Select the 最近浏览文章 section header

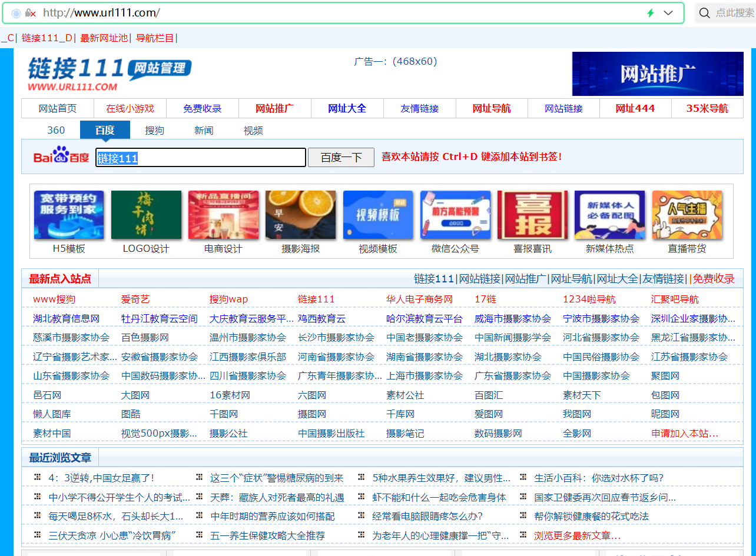tap(60, 457)
